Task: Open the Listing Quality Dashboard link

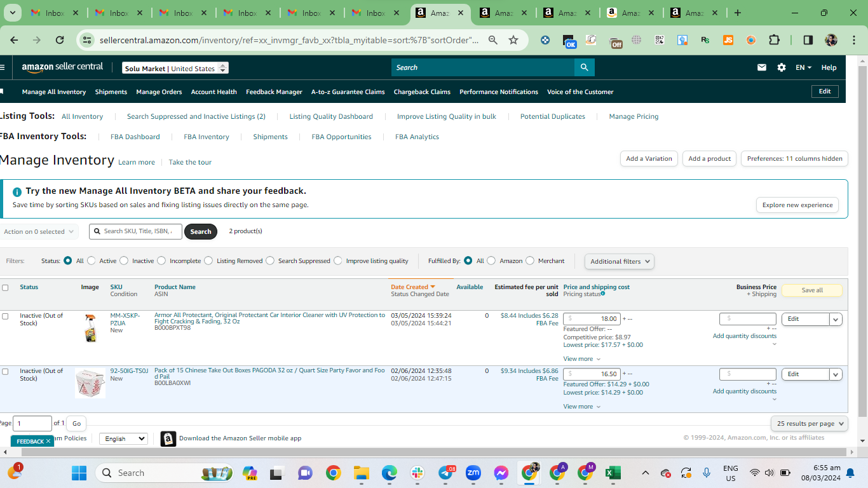Action: click(331, 116)
